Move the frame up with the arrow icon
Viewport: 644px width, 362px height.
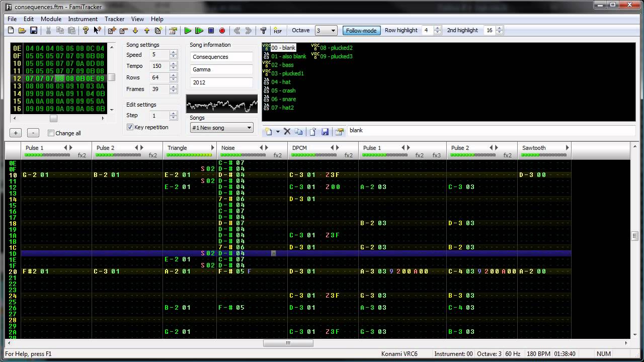pos(146,31)
